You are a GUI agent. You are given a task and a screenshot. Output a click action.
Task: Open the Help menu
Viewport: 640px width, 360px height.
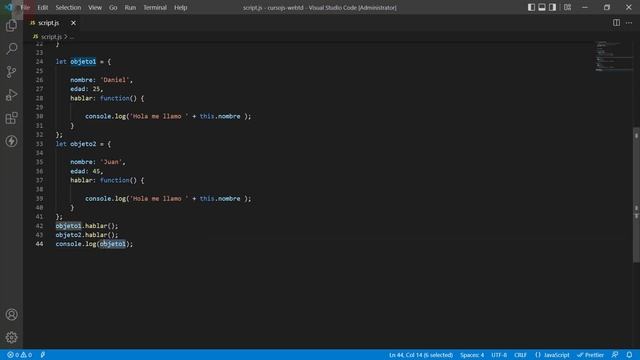coord(180,7)
